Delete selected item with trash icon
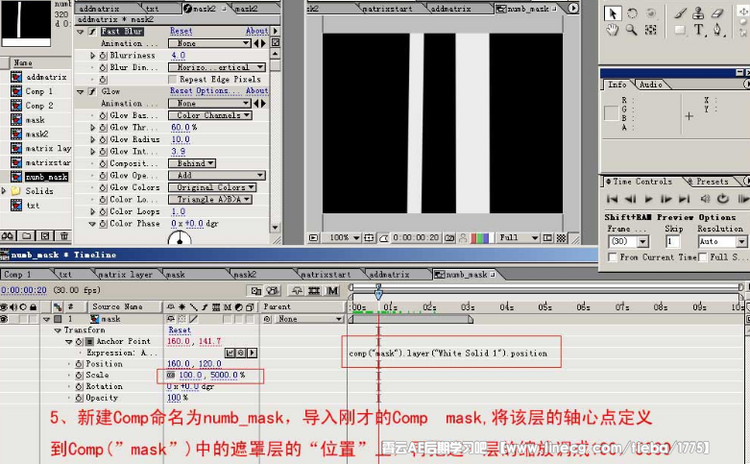The height and width of the screenshot is (464, 750). point(64,236)
